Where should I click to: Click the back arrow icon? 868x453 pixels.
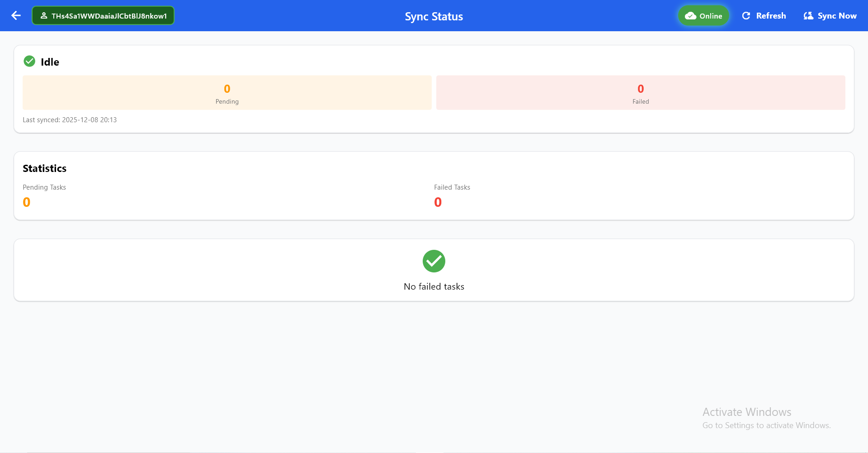[16, 16]
